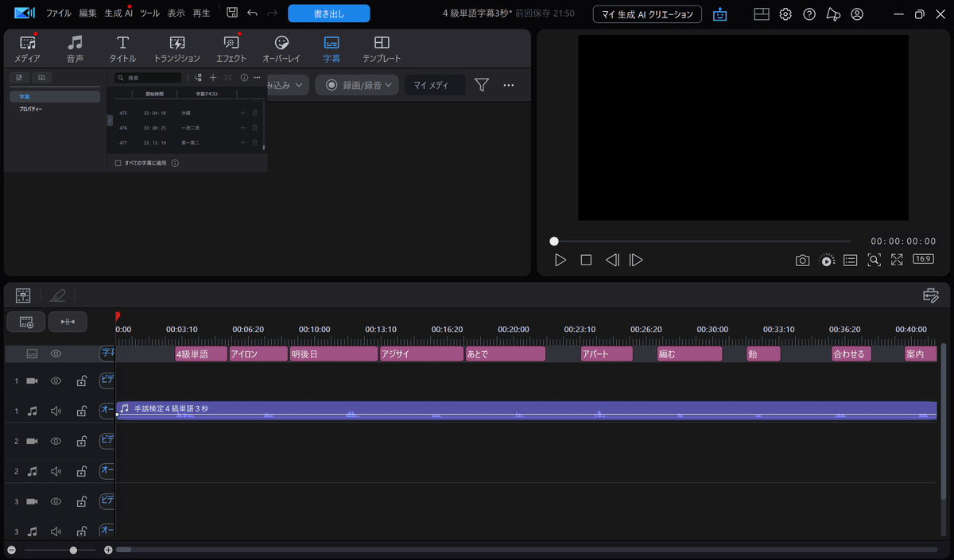Image resolution: width=954 pixels, height=560 pixels.
Task: Select the アジサイ subtitle clip
Action: click(x=421, y=354)
